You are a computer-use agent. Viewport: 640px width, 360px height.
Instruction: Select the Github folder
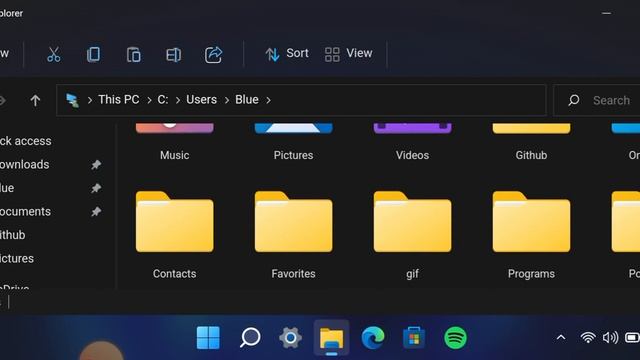tap(531, 142)
